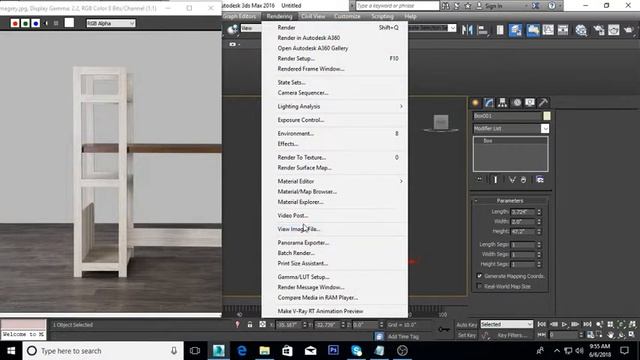Screen dimensions: 640x360
Task: Enable Real-World Map Size checkbox
Action: pyautogui.click(x=480, y=287)
